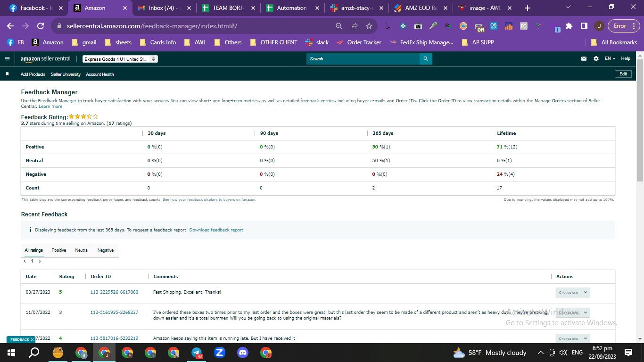Switch to the Facebook browser tab
This screenshot has height=362, width=644.
pos(35,8)
